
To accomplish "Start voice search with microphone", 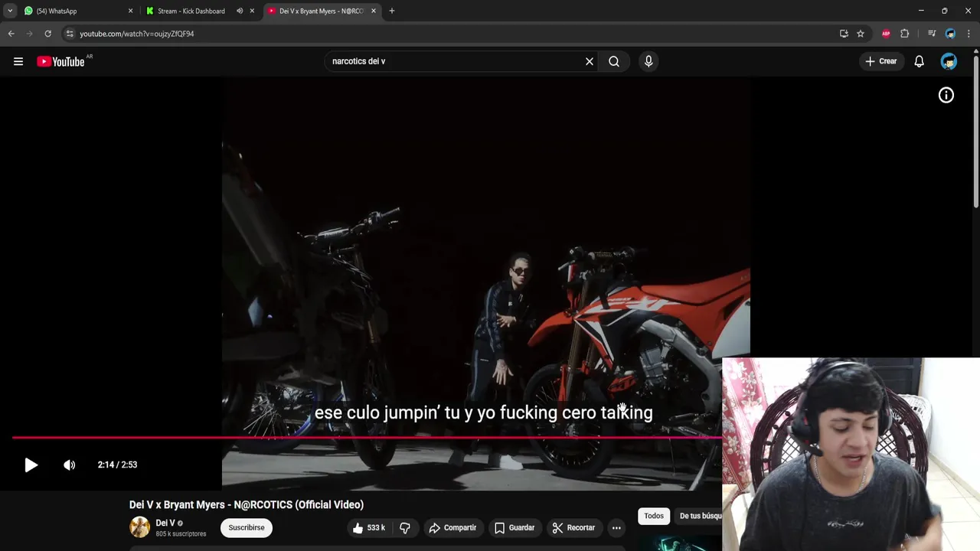I will tap(648, 61).
